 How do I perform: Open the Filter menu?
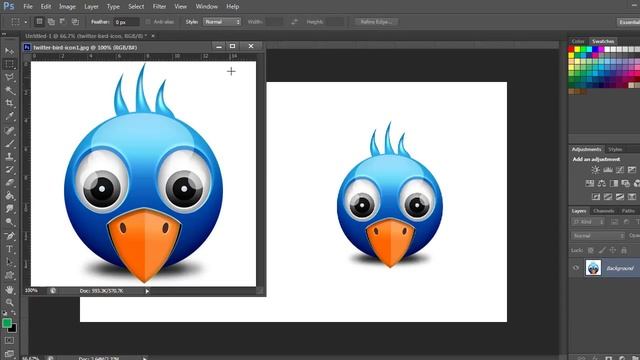tap(159, 7)
